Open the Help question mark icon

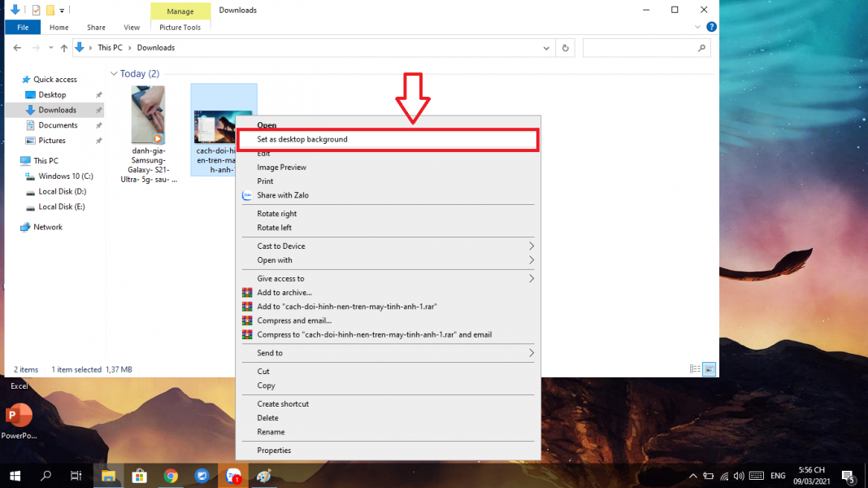(x=711, y=27)
